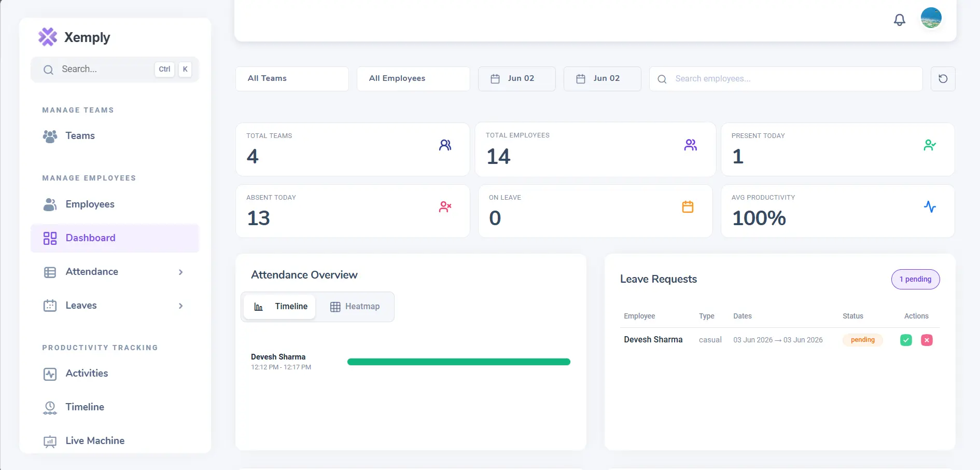Open Activities in sidebar

pos(115,374)
